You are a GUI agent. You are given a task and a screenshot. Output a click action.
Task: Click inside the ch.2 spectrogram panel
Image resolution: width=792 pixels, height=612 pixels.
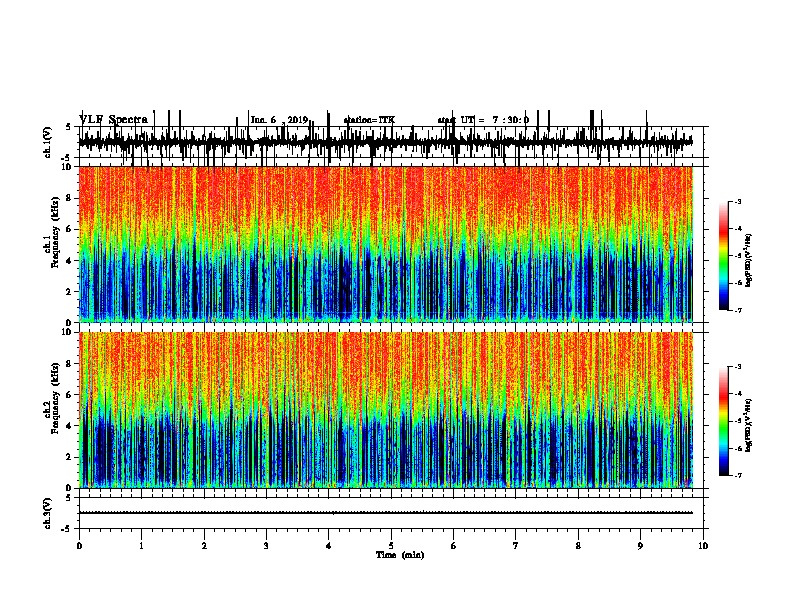click(385, 410)
